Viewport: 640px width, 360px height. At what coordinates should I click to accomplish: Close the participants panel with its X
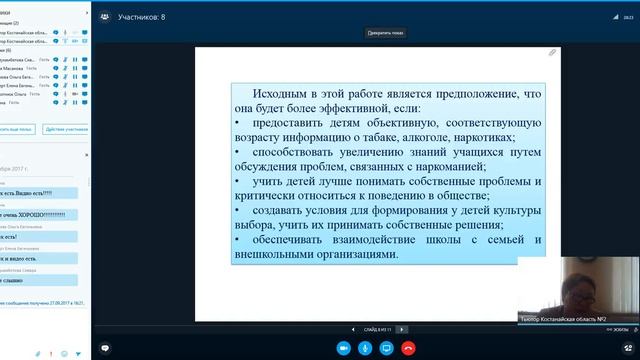point(87,13)
